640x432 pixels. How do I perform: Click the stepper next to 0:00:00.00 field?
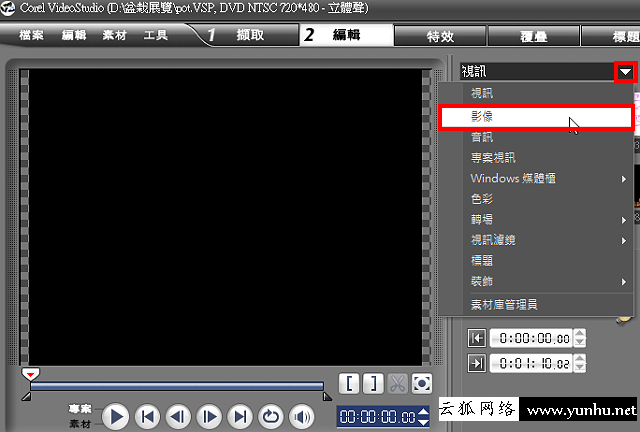(580, 338)
